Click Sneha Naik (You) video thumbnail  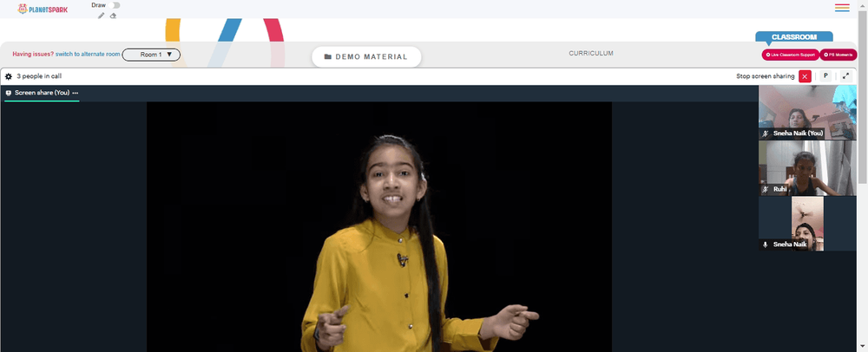(807, 113)
